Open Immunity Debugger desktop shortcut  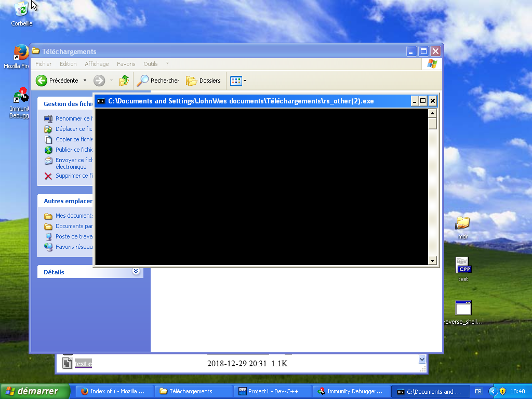click(x=21, y=96)
